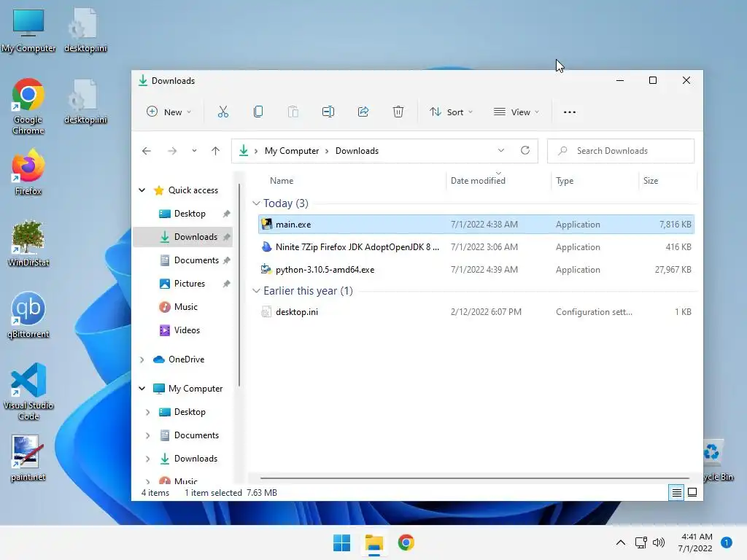Click the Copy icon in toolbar

(258, 112)
